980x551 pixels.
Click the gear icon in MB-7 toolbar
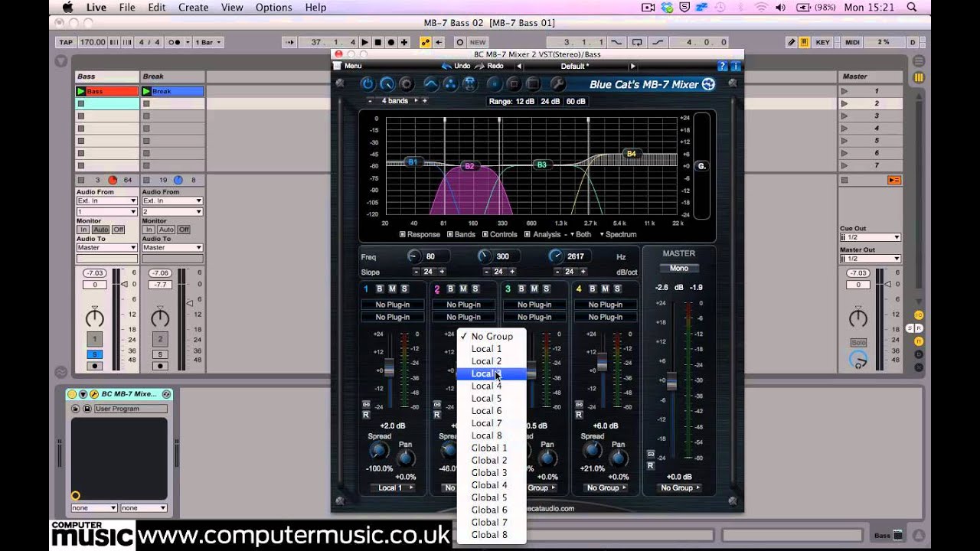click(x=407, y=84)
